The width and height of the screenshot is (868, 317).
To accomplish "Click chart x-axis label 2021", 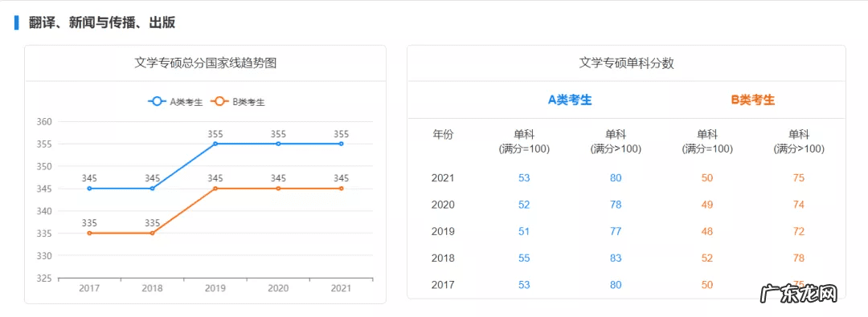I will [x=341, y=289].
